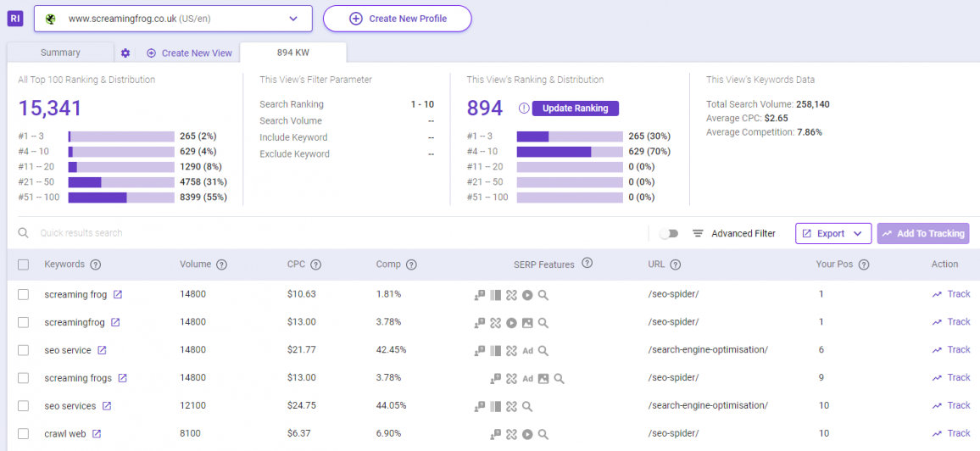Viewport: 980px width, 451px height.
Task: Click Keywords column help icon
Action: coord(96,264)
